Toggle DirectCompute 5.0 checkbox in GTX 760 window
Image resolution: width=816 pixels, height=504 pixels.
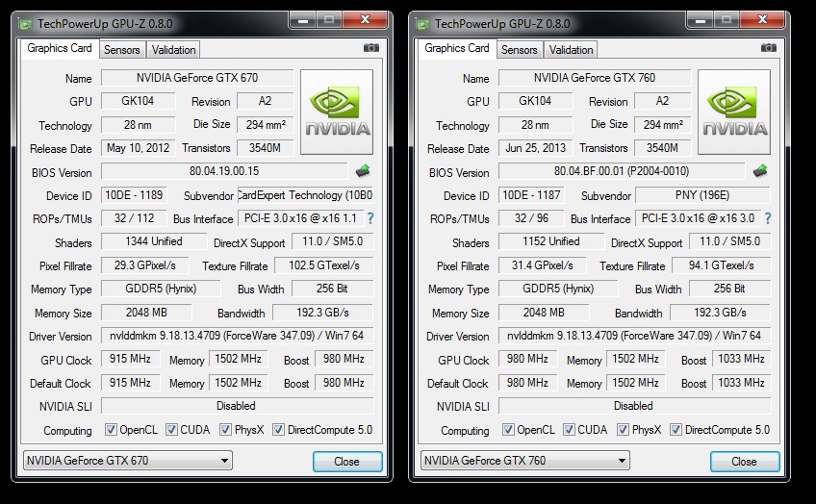(676, 430)
